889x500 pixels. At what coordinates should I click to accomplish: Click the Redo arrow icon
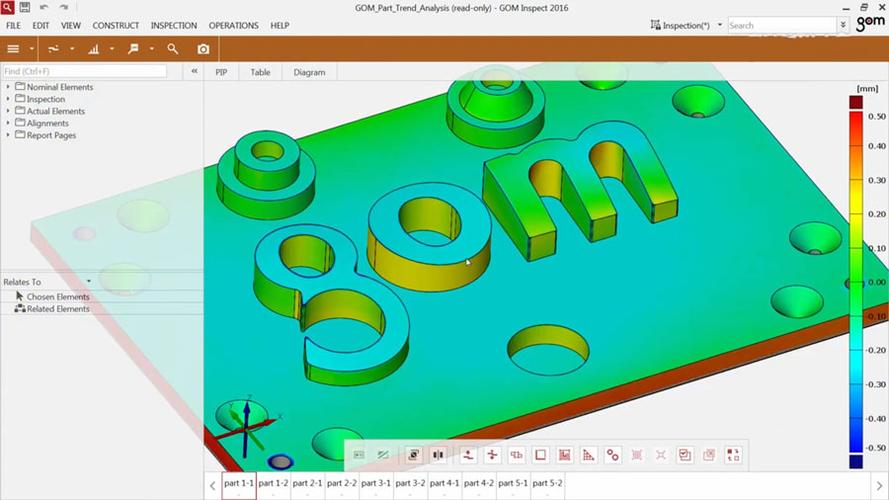pyautogui.click(x=64, y=7)
